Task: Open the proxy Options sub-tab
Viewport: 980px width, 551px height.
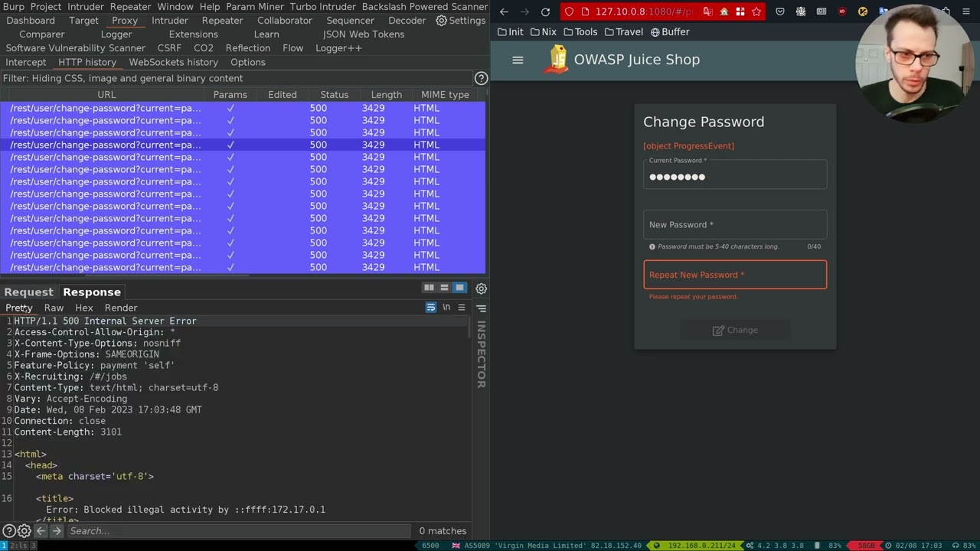Action: pyautogui.click(x=248, y=62)
